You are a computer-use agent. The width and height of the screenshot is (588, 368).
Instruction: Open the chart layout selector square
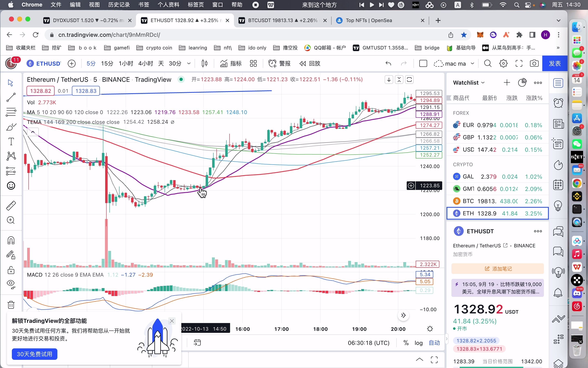(x=423, y=64)
